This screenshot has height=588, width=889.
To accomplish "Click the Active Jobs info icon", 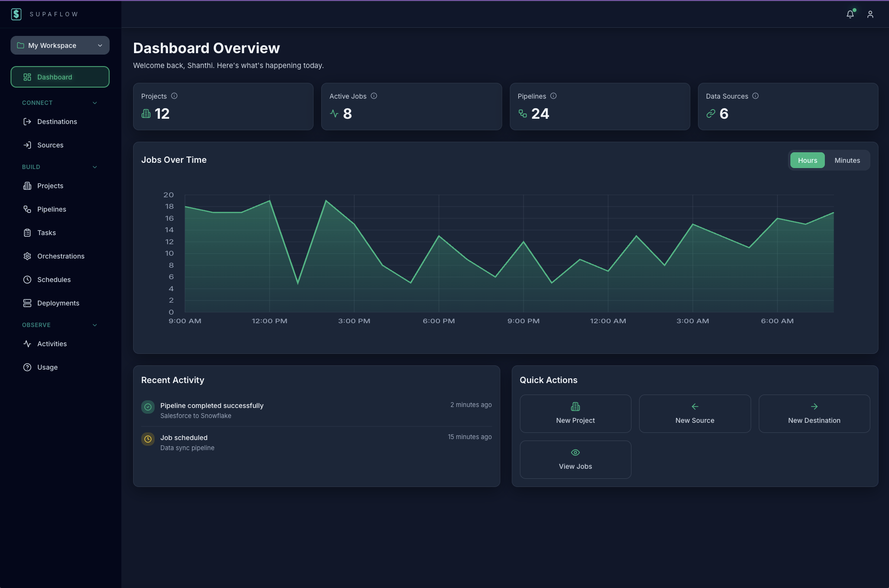I will [374, 96].
